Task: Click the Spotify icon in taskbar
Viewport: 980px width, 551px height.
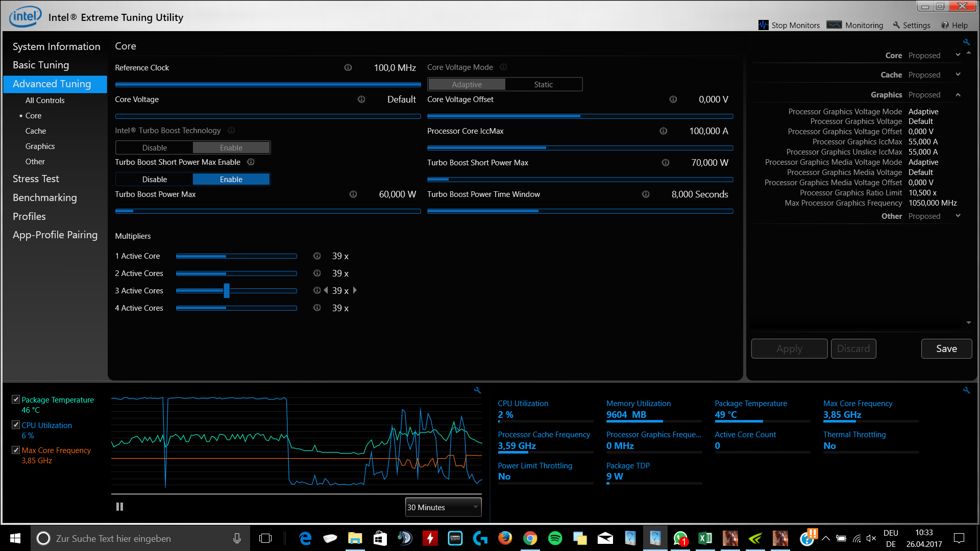Action: point(555,538)
